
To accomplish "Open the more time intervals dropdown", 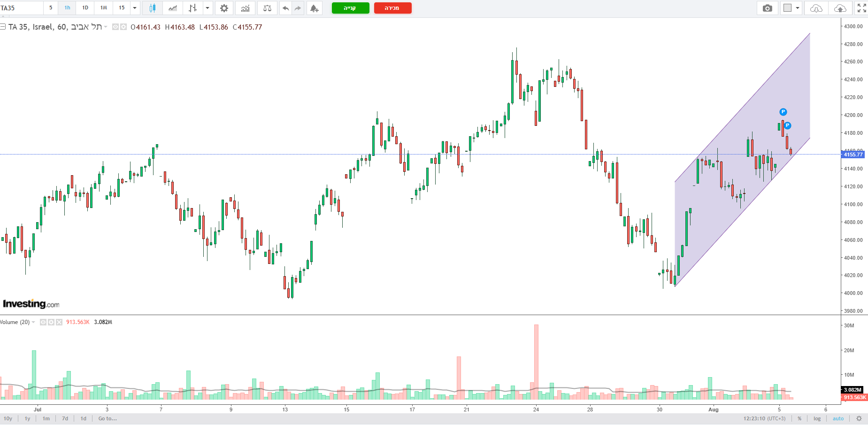I will coord(135,8).
